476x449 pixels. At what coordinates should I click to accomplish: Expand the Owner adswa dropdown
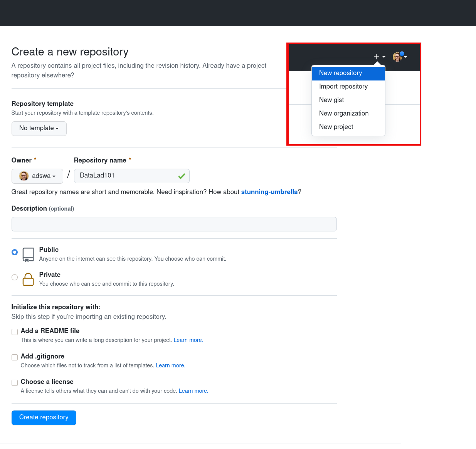37,176
